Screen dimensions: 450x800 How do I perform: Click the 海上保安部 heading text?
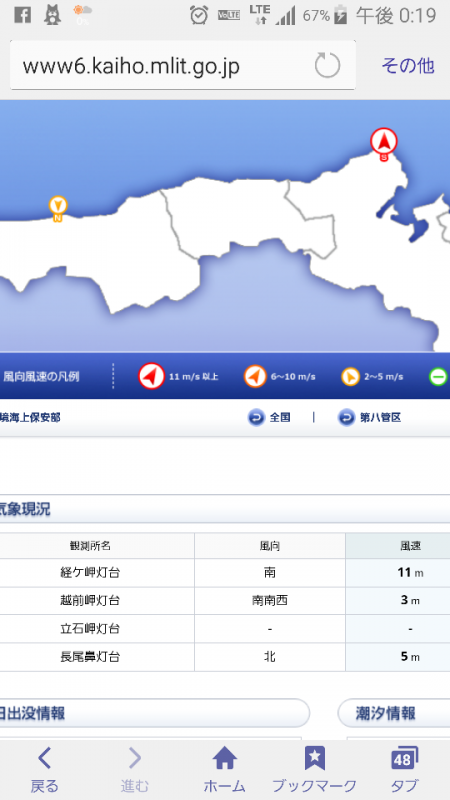30,417
